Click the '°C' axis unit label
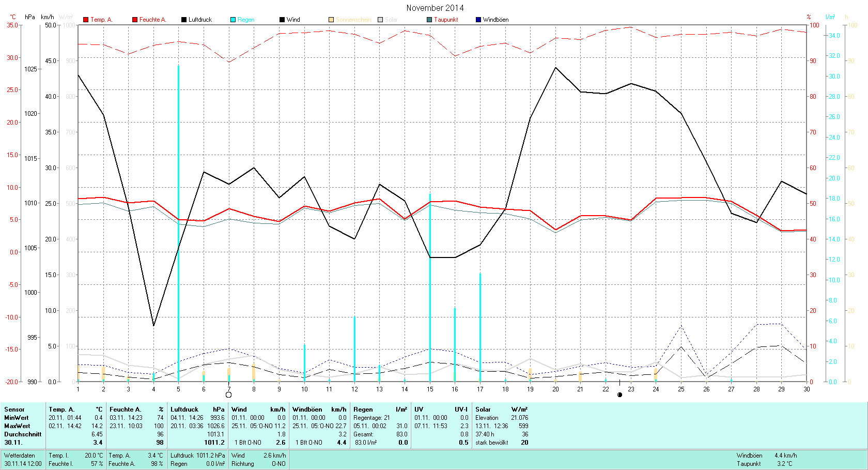This screenshot has height=470, width=868. (x=13, y=17)
